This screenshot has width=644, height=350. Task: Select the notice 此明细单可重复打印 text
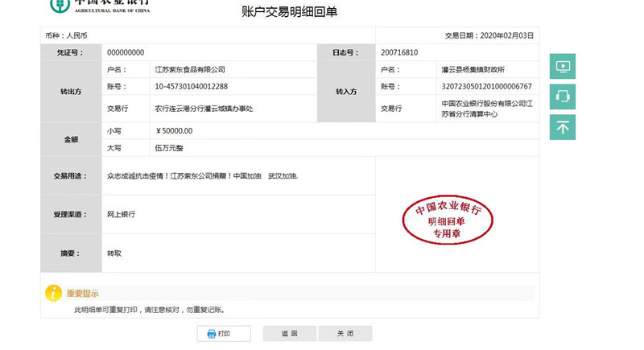coord(150,310)
